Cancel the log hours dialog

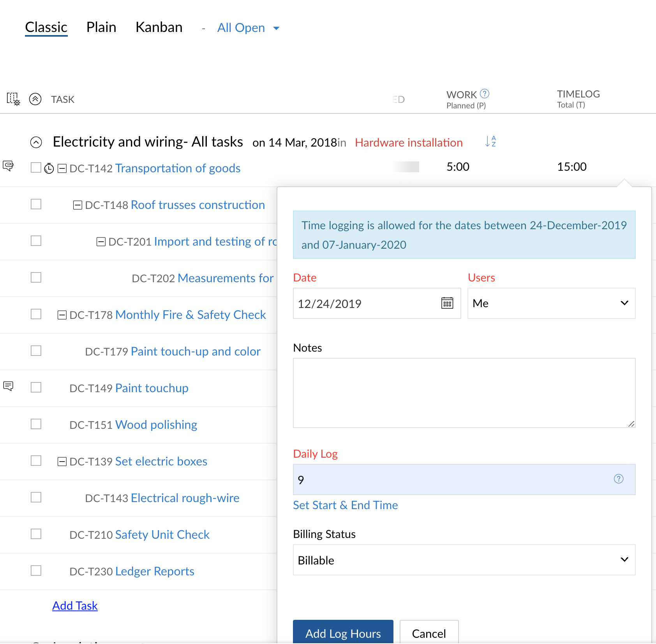point(429,632)
